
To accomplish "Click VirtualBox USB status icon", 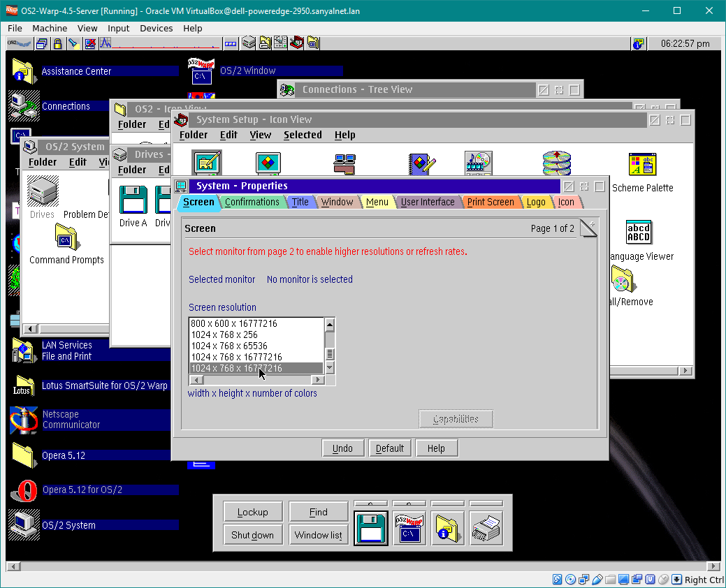I will 597,579.
